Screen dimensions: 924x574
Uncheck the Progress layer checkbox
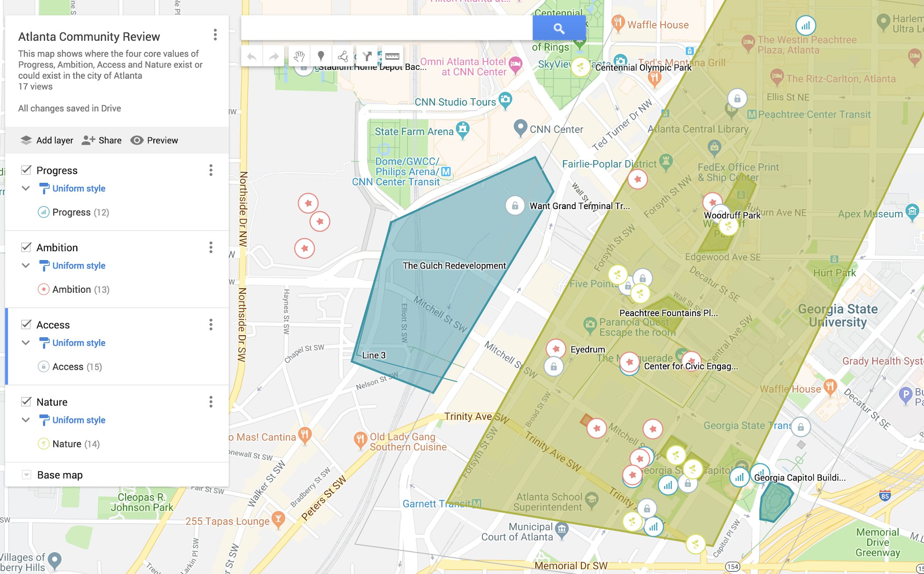(26, 170)
